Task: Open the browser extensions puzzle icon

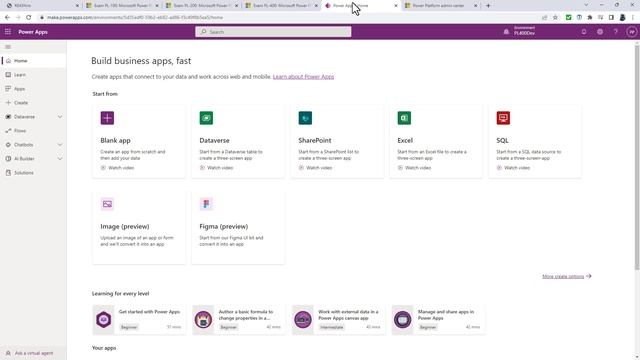Action: point(590,18)
